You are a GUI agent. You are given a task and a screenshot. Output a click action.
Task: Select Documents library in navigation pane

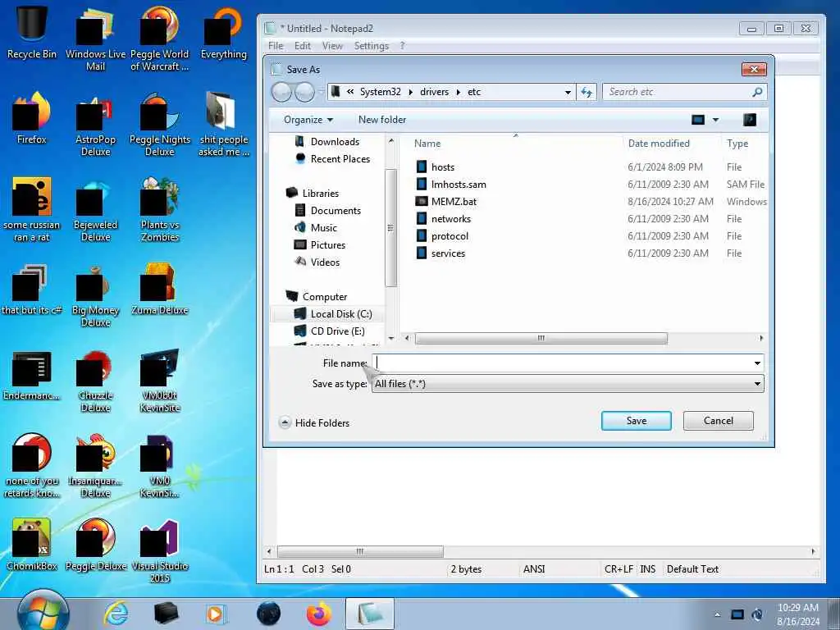[x=336, y=211]
